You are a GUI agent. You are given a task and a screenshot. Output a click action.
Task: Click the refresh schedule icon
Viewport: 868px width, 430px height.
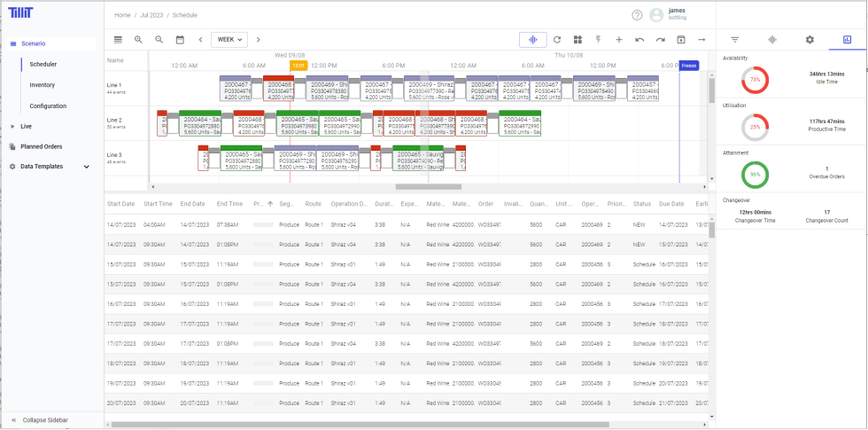[x=557, y=40]
